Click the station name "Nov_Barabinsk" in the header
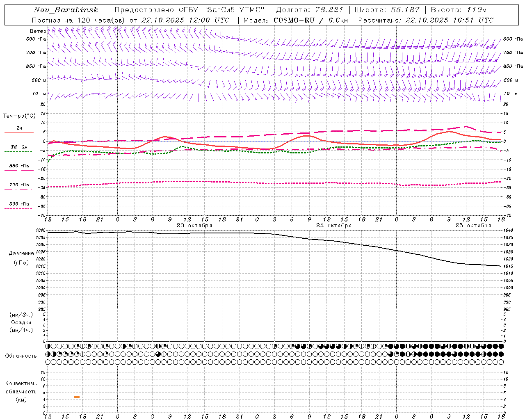The image size is (525, 420). tap(66, 10)
